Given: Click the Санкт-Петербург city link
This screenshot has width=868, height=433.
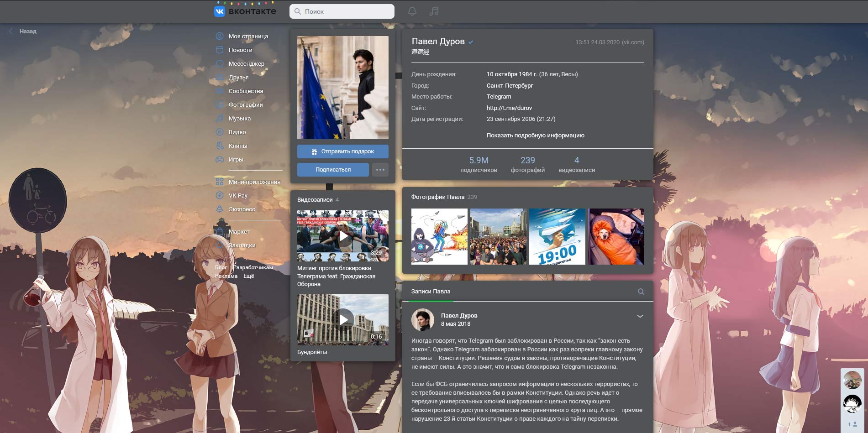Looking at the screenshot, I should click(x=510, y=86).
